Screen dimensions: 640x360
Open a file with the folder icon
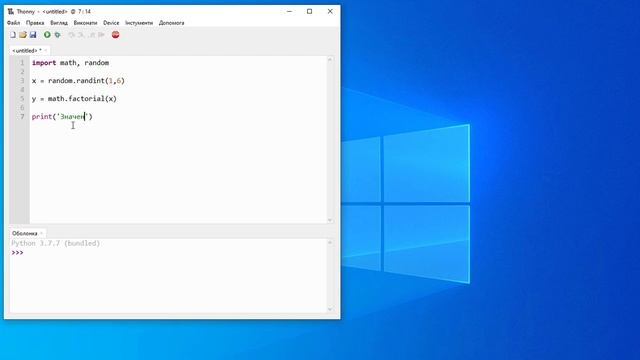(23, 35)
